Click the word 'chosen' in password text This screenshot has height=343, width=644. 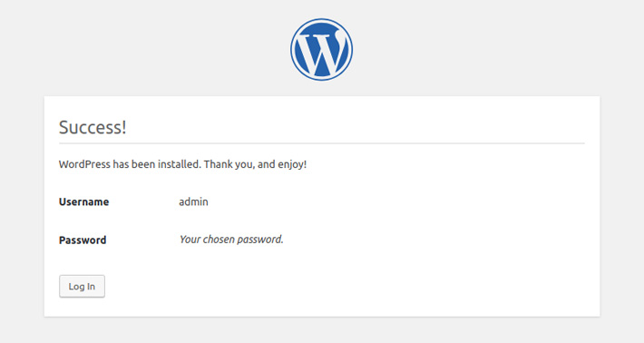[x=219, y=240]
